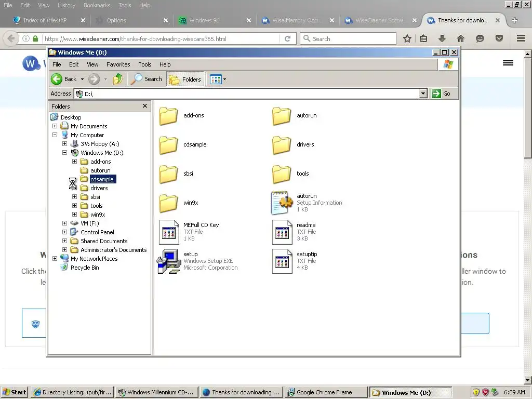Select the tools folder icon
Screen dimensions: 532x399
[282, 174]
